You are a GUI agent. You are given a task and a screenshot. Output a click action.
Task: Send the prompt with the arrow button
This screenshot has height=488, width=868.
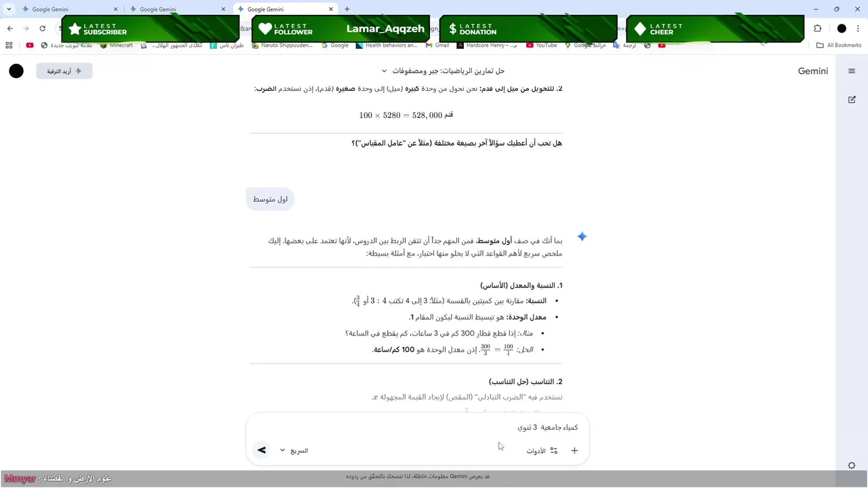point(262,450)
